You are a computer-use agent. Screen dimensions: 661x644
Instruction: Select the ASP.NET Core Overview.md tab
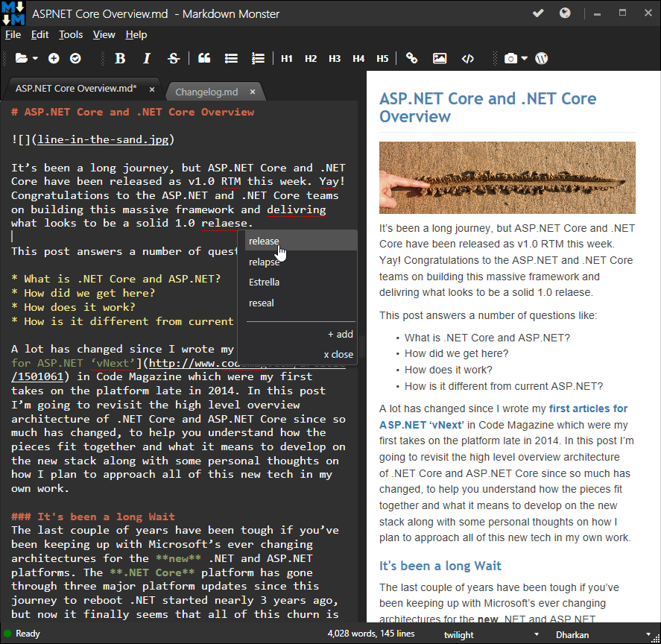coord(76,89)
